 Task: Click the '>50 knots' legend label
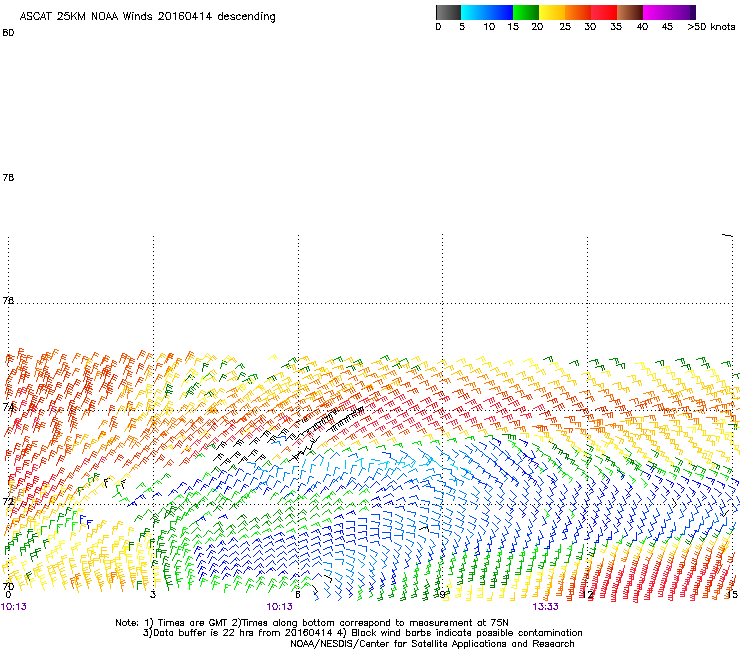pyautogui.click(x=711, y=27)
